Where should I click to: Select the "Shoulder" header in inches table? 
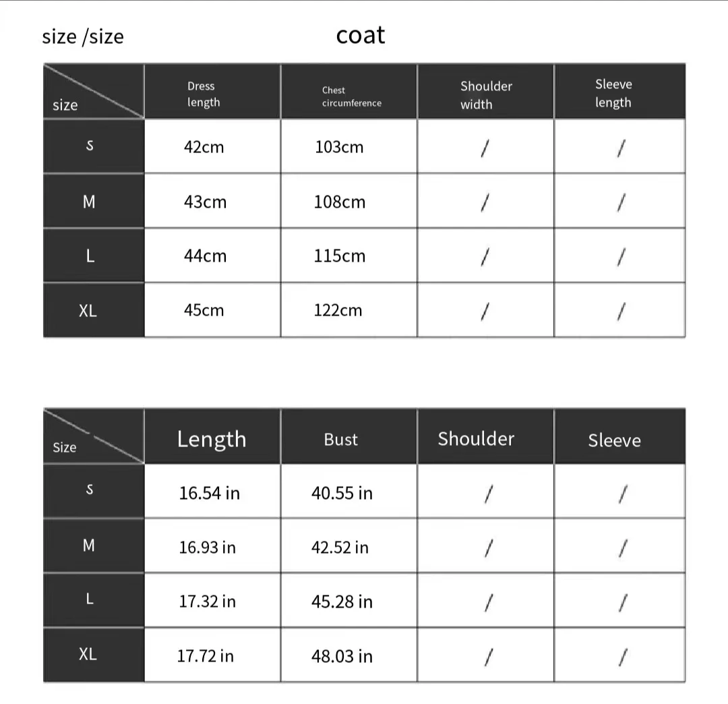point(476,439)
